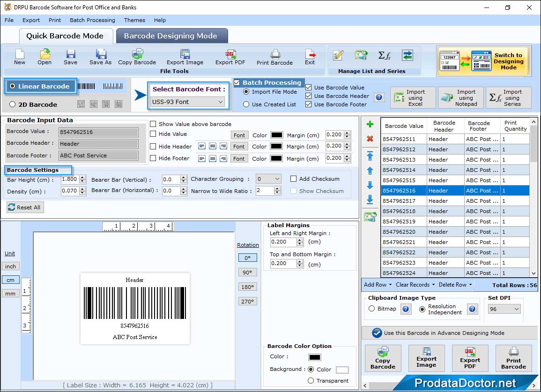Toggle the Batch Processing checkbox

[x=237, y=82]
